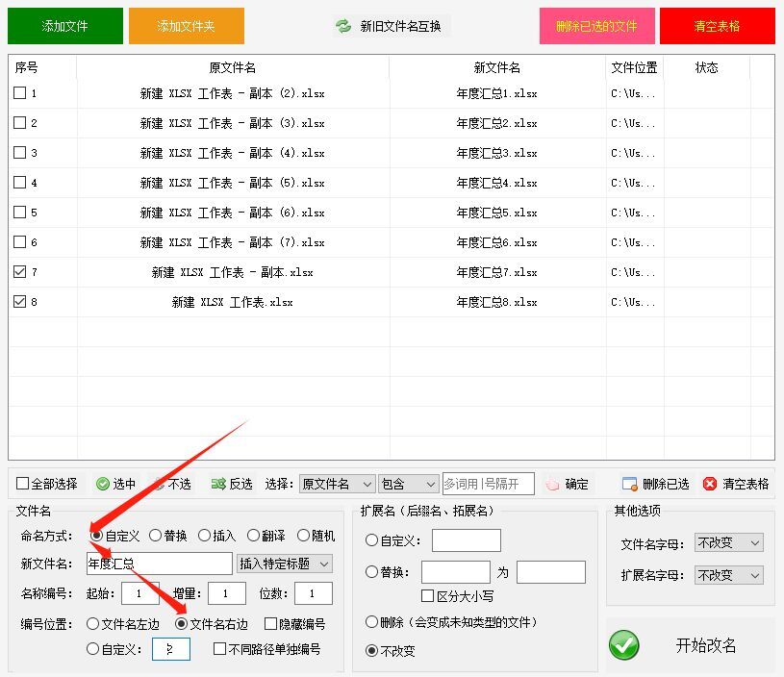Check the box for row 5
784x677 pixels.
click(19, 213)
